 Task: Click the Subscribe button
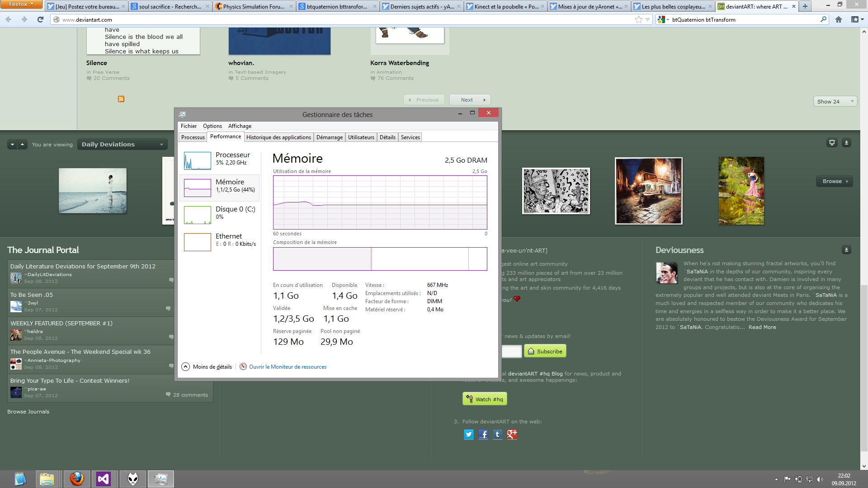pyautogui.click(x=545, y=351)
